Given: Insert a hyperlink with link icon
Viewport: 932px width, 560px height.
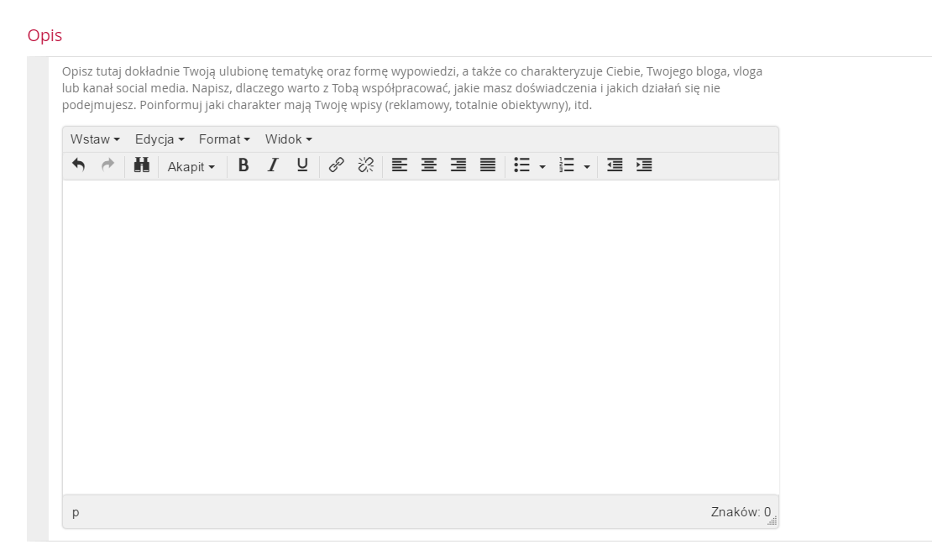Looking at the screenshot, I should tap(336, 165).
